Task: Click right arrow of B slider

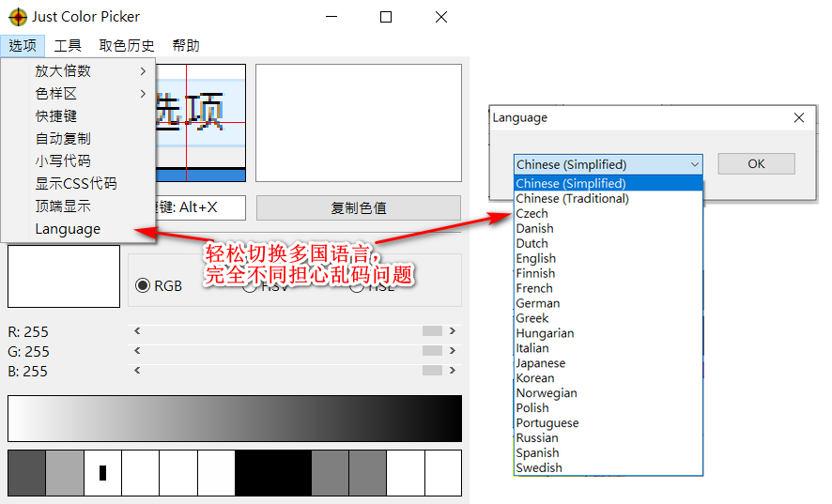Action: (452, 371)
